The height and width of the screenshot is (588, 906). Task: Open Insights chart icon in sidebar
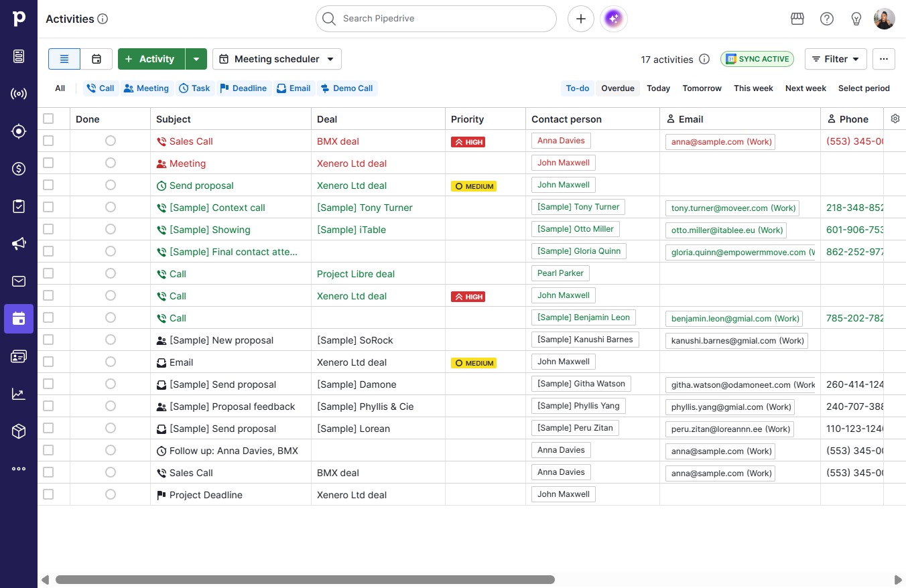(19, 394)
